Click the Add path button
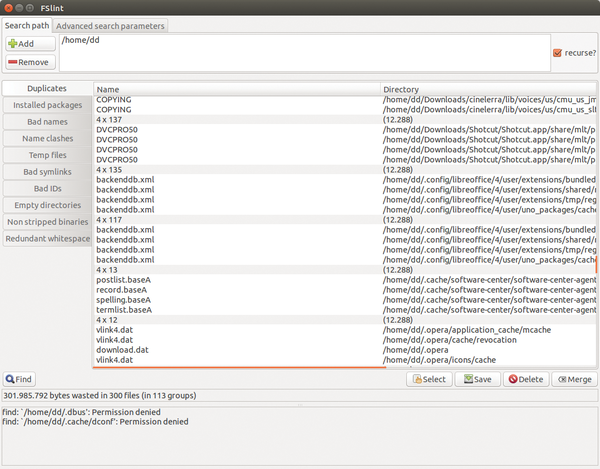The image size is (600, 469). coord(30,44)
